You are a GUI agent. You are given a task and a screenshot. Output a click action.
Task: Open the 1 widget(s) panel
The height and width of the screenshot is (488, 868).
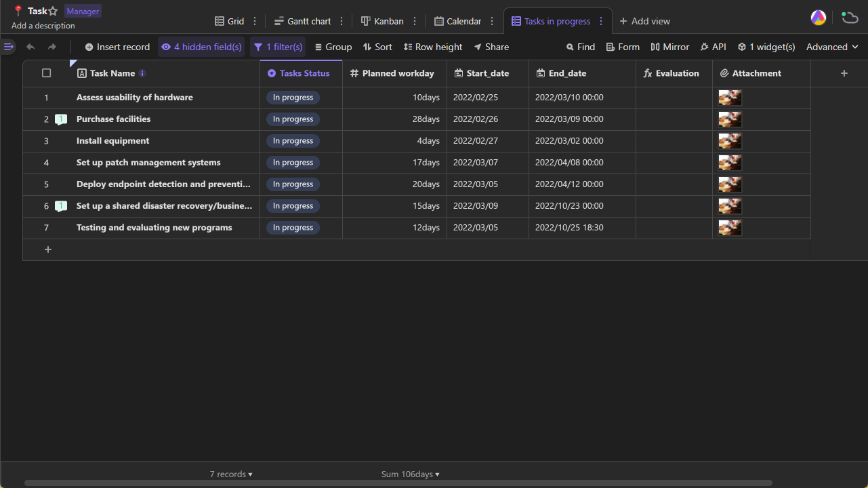[x=766, y=47]
